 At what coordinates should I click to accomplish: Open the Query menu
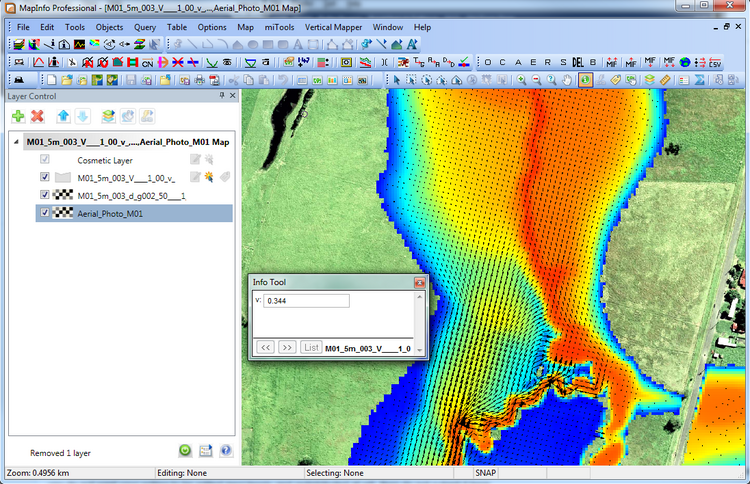coord(144,27)
